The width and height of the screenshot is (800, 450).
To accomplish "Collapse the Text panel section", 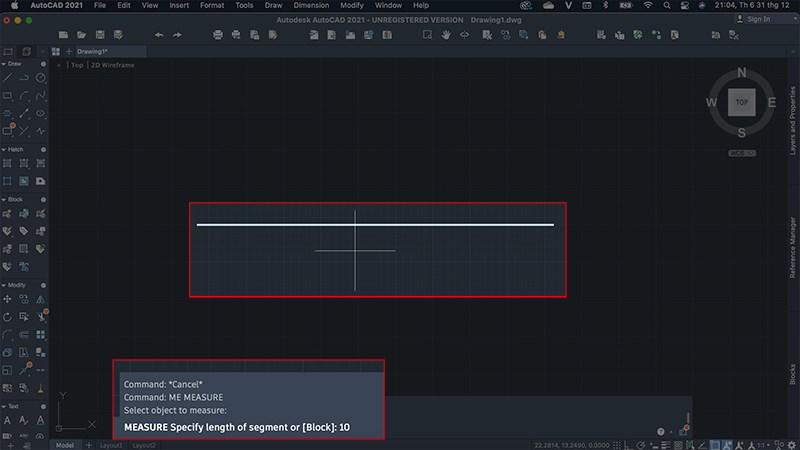I will pyautogui.click(x=4, y=407).
